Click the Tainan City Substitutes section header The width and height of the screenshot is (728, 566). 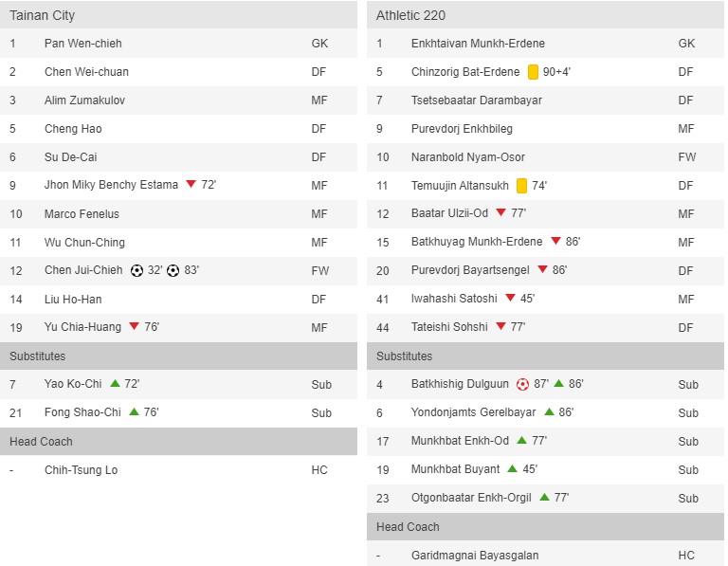(x=38, y=356)
